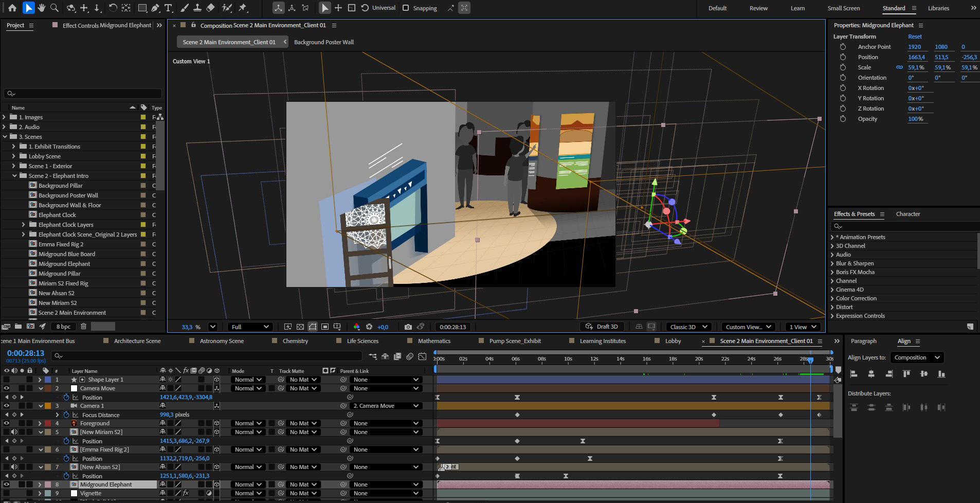Viewport: 980px width, 503px height.
Task: Click the Draft 3D button
Action: tap(602, 327)
